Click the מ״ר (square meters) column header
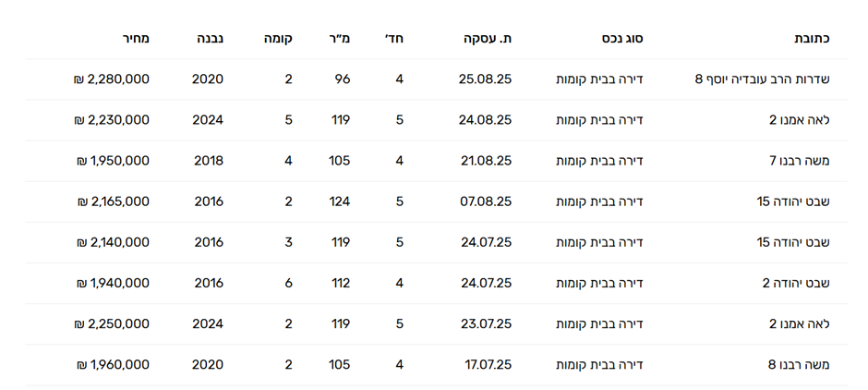Image resolution: width=868 pixels, height=390 pixels. (339, 39)
